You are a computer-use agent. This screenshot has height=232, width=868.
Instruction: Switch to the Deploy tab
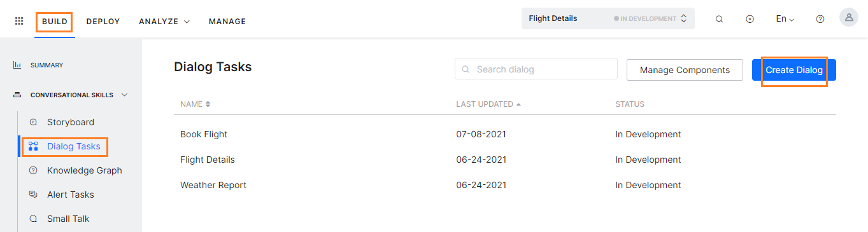(x=103, y=22)
